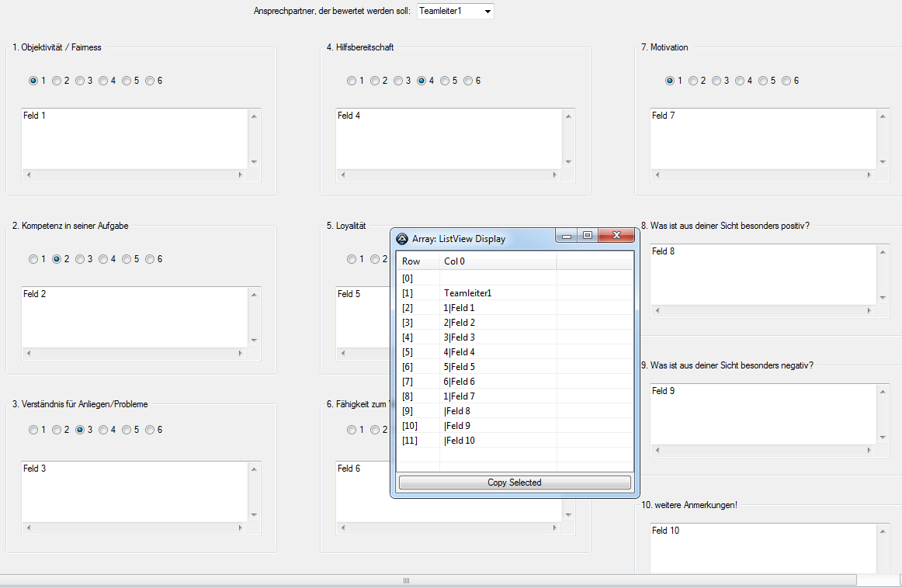
Task: Pick rating 2 for Motivation
Action: click(x=693, y=81)
